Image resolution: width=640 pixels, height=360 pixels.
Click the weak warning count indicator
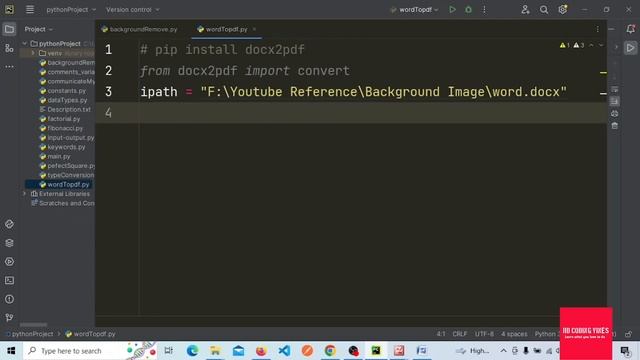click(579, 45)
